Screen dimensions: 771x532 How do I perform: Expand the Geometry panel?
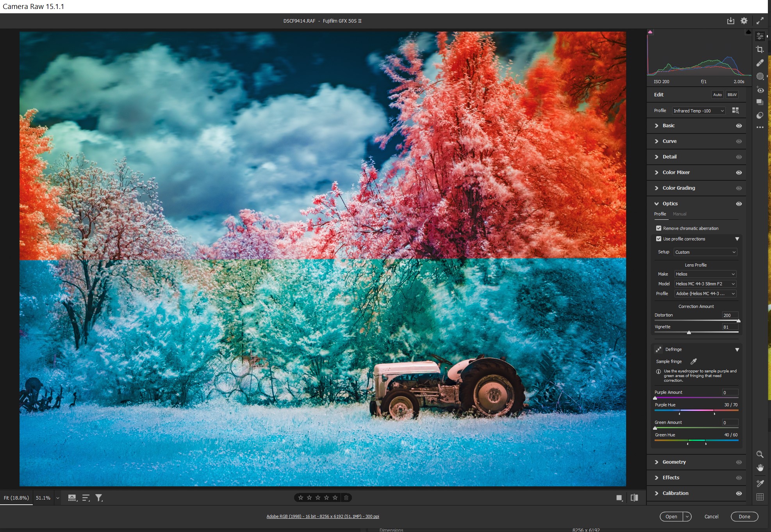[674, 462]
